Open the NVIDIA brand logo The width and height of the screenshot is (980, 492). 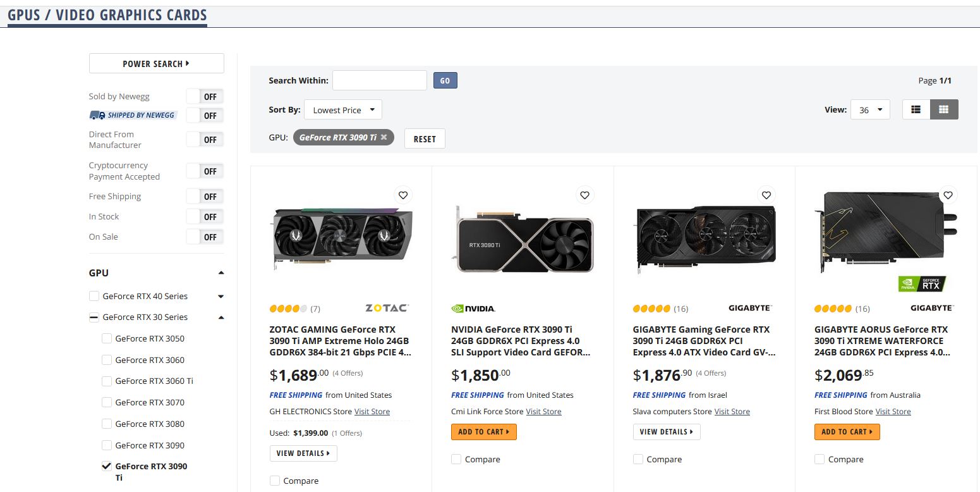click(x=473, y=309)
